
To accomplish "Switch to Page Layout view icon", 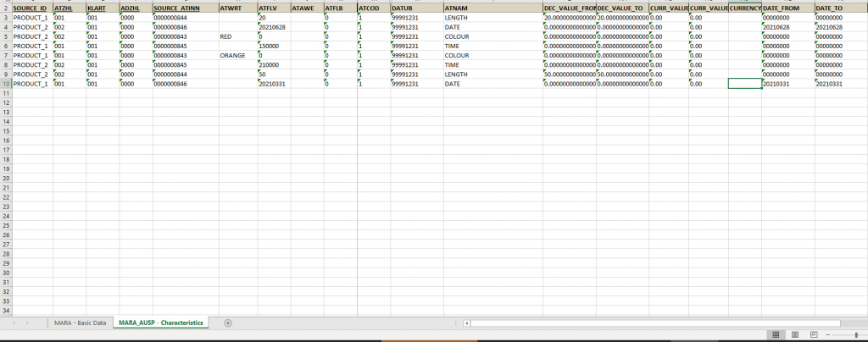I will coord(795,335).
